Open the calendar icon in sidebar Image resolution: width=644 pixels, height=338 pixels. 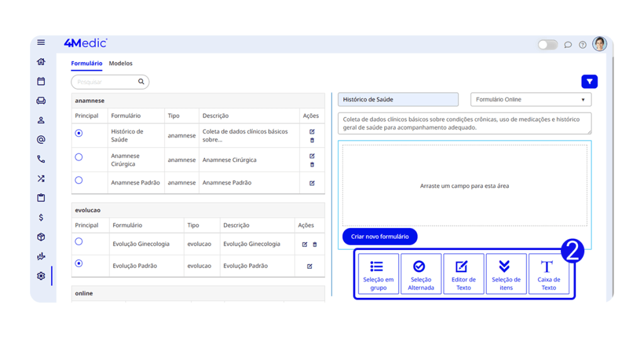coord(41,81)
